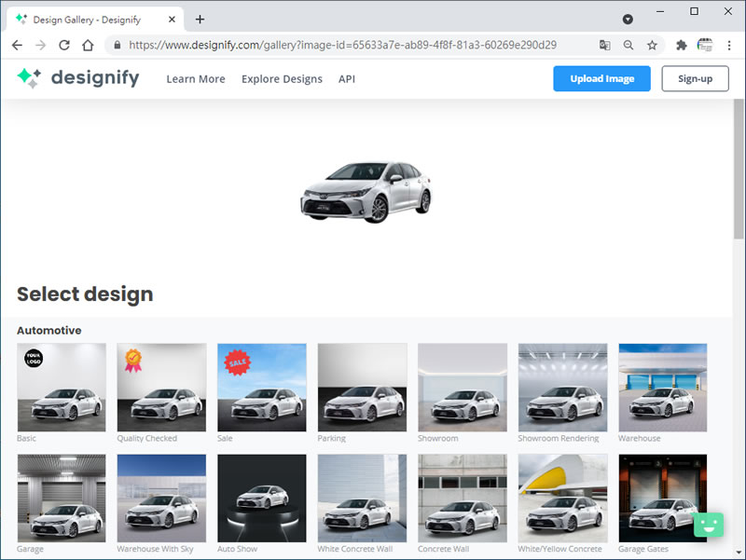Choose the Auto Show design thumbnail
The height and width of the screenshot is (560, 746).
[x=261, y=498]
